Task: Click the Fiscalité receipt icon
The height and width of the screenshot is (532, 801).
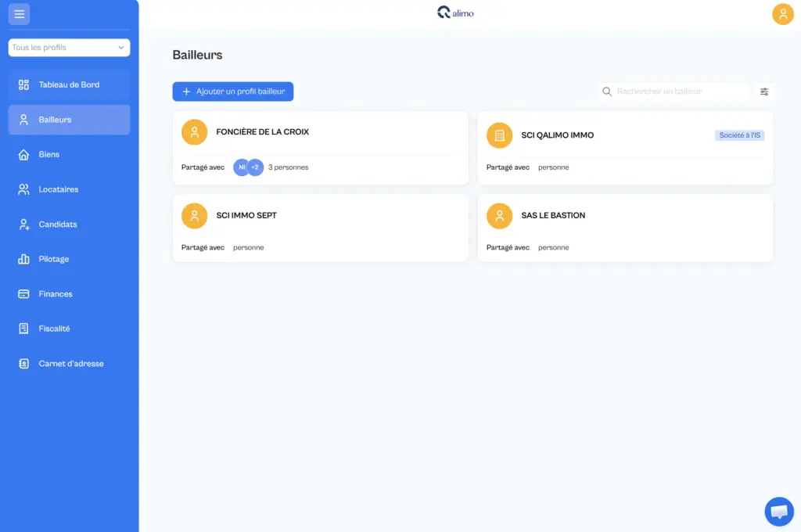Action: (x=23, y=329)
